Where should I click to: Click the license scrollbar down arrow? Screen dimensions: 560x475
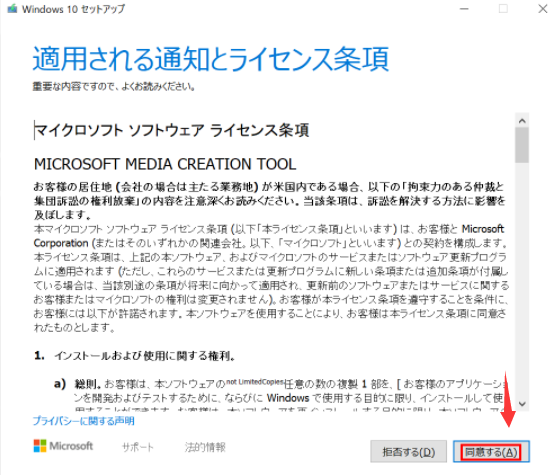click(x=522, y=404)
